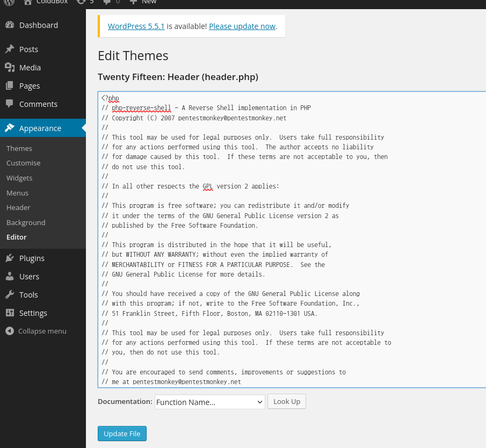Open the Media menu item
The width and height of the screenshot is (486, 448).
43,68
